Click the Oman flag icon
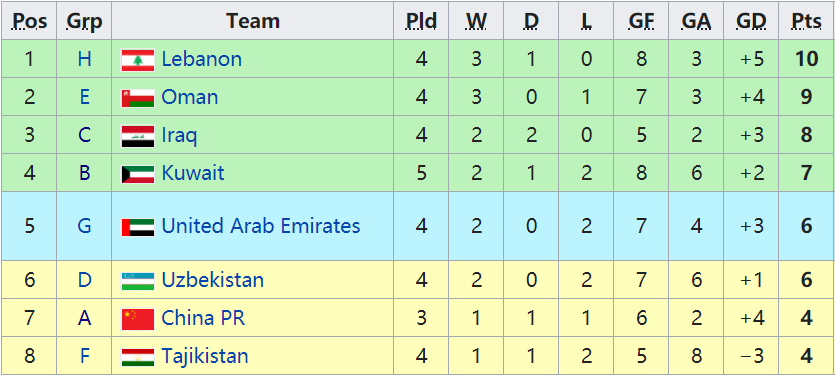This screenshot has width=835, height=376. click(x=138, y=98)
